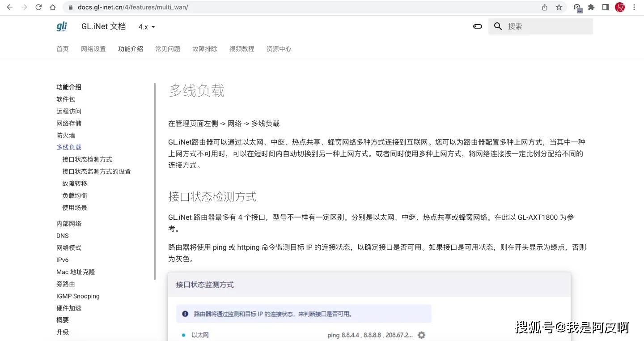Click the search magnifier icon
Image resolution: width=644 pixels, height=341 pixels.
pyautogui.click(x=498, y=26)
